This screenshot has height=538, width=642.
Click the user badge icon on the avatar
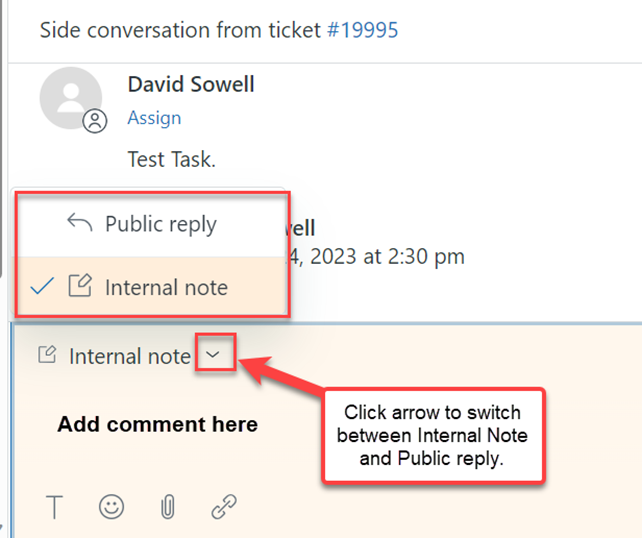(95, 122)
